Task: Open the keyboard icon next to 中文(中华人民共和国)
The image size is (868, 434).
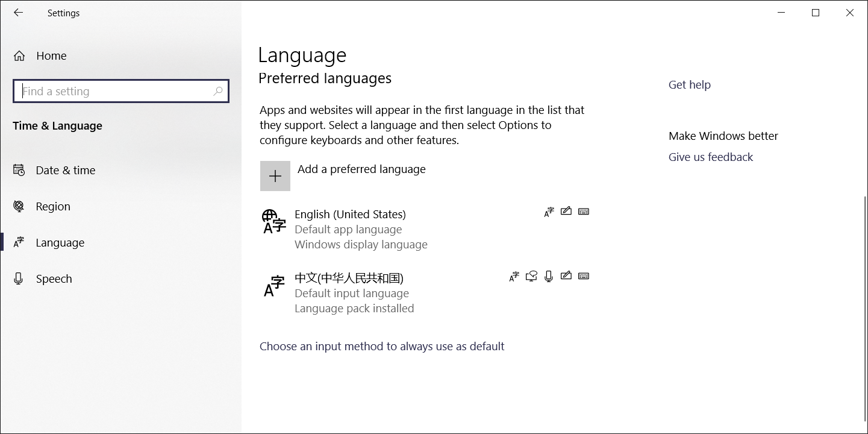Action: tap(583, 276)
